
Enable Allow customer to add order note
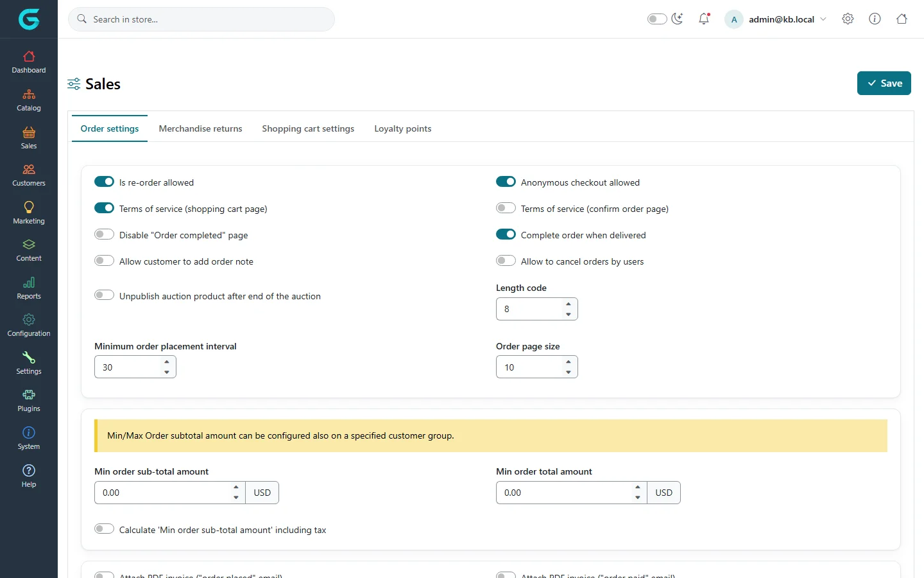104,261
